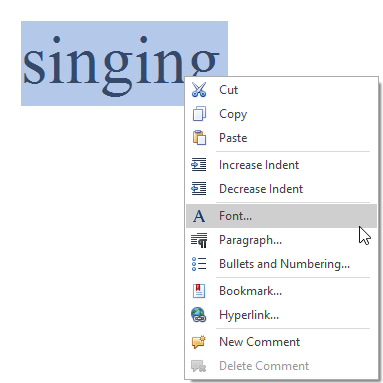Click the Copy pages icon
383x383 pixels.
(x=199, y=114)
